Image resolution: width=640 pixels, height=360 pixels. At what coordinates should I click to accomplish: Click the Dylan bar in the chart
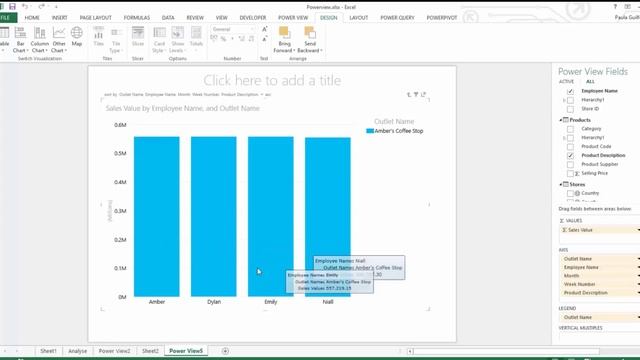coord(213,216)
